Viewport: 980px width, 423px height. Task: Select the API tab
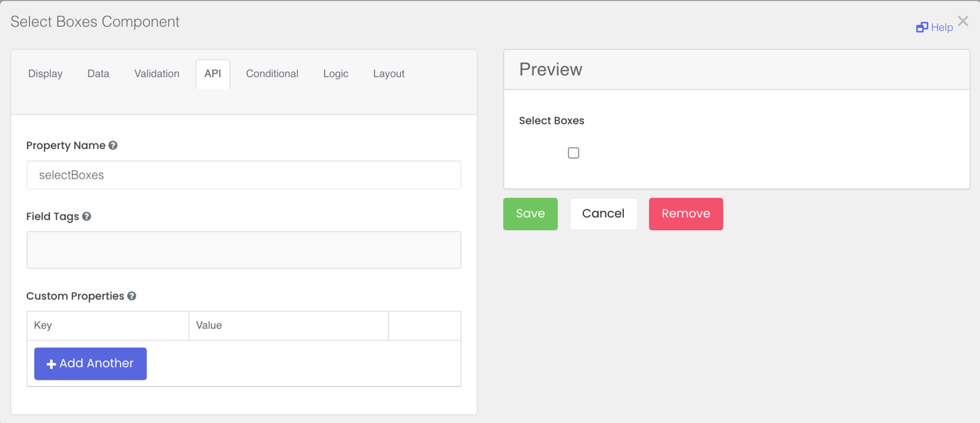[213, 73]
